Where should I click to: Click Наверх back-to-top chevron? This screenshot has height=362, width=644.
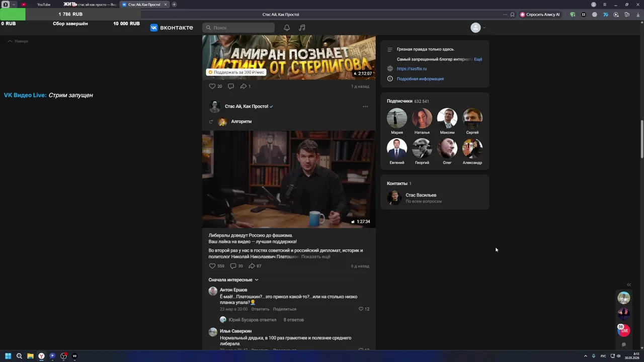click(x=18, y=41)
